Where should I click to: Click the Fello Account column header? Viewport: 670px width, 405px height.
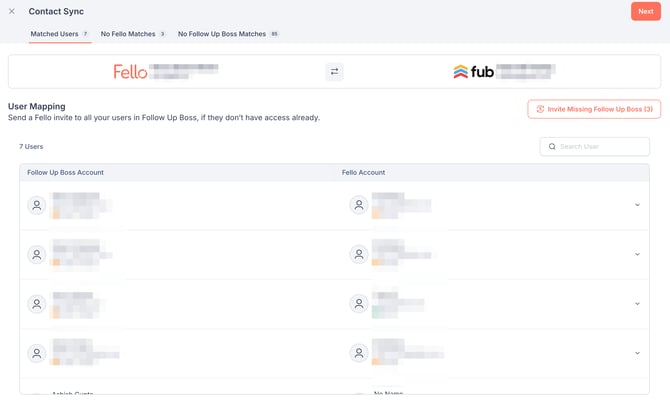pos(363,173)
